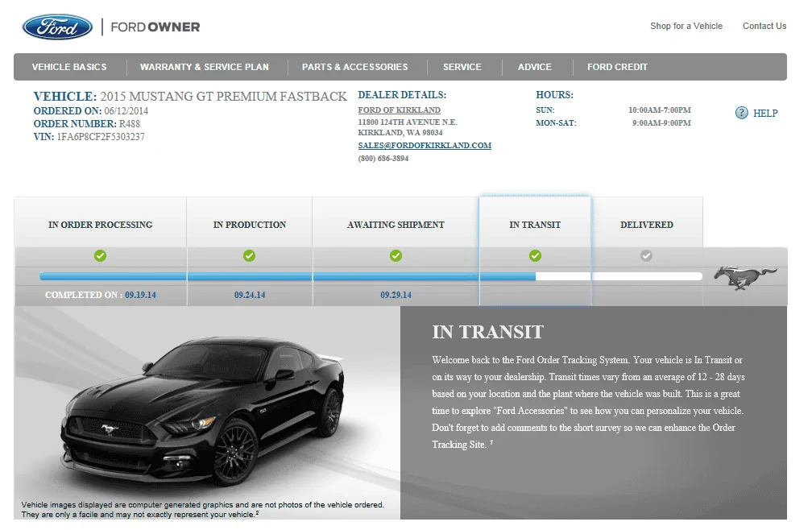Open the Ford Credit menu
The height and width of the screenshot is (530, 812).
pos(617,67)
